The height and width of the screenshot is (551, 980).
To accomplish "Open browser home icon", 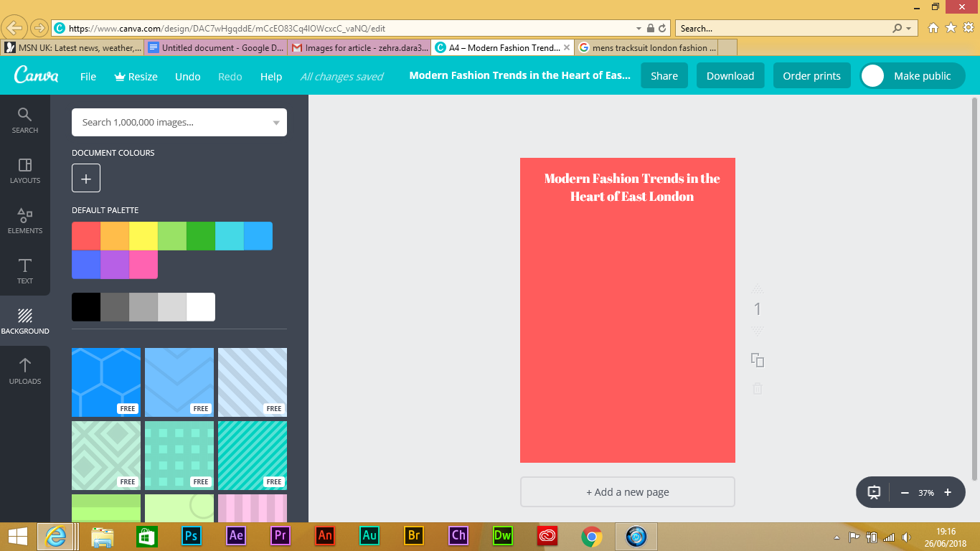I will 933,28.
